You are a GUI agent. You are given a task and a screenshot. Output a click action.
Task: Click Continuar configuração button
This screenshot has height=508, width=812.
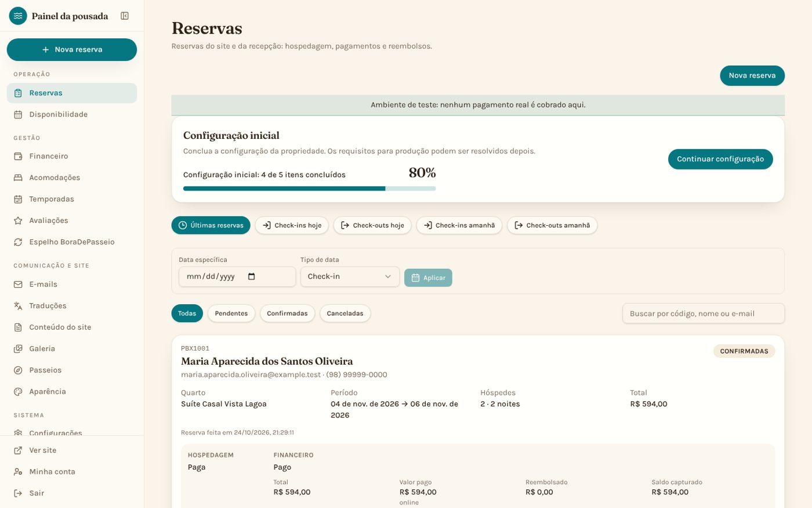(720, 159)
